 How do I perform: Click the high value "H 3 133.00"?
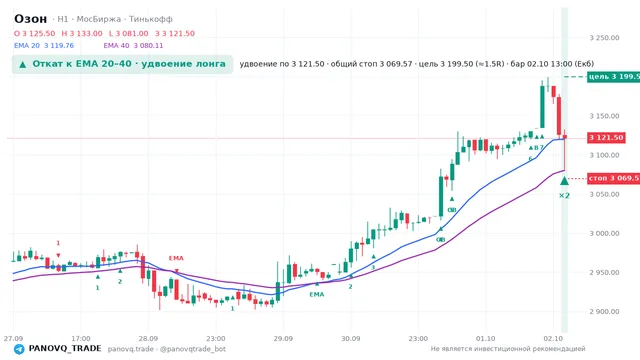82,33
